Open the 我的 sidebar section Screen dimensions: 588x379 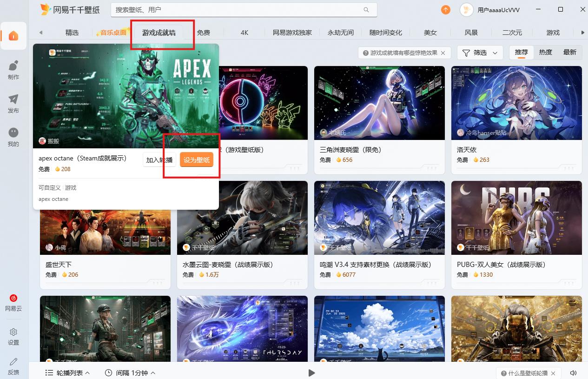(13, 137)
